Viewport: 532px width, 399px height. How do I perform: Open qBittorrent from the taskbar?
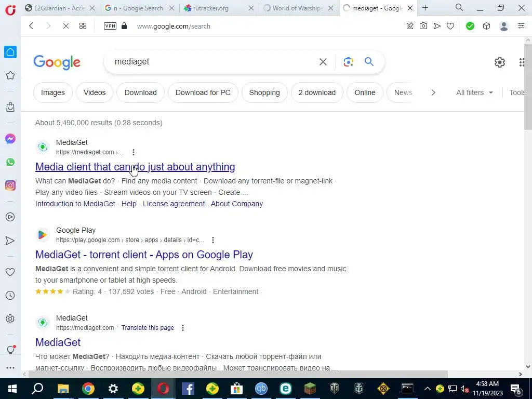click(261, 389)
